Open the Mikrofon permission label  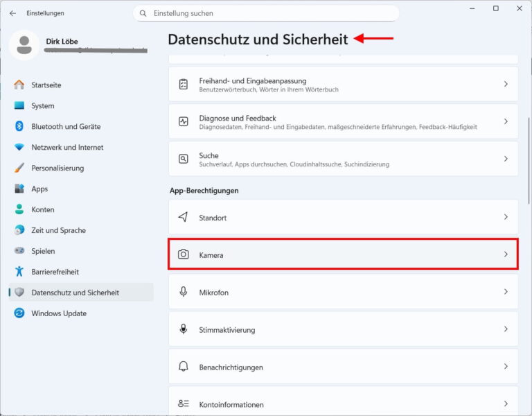point(214,293)
